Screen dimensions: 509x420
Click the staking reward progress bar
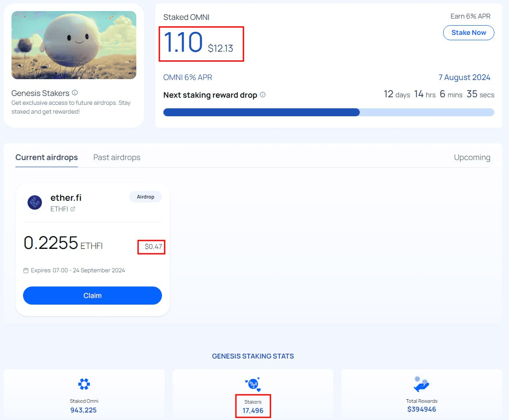tap(328, 112)
